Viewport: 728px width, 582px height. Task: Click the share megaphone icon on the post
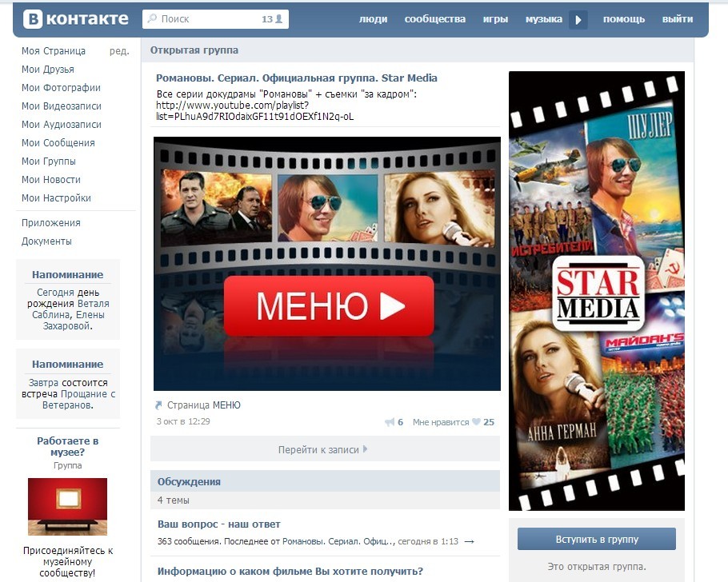pyautogui.click(x=390, y=422)
